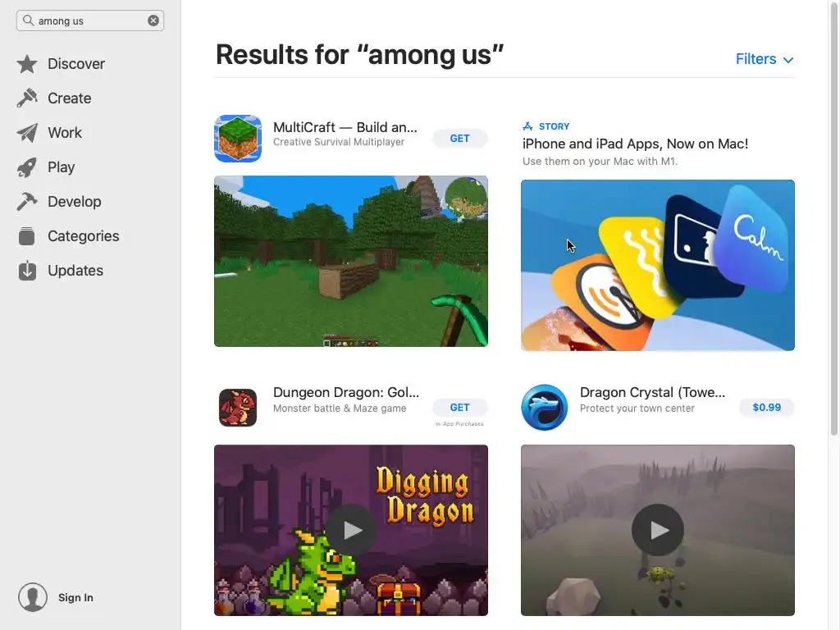
Task: Get the Dungeon Dragon game
Action: click(459, 407)
